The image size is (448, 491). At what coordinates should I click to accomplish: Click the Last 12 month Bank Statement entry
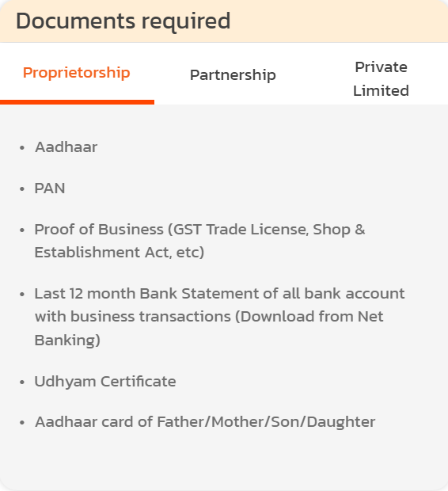(x=219, y=317)
